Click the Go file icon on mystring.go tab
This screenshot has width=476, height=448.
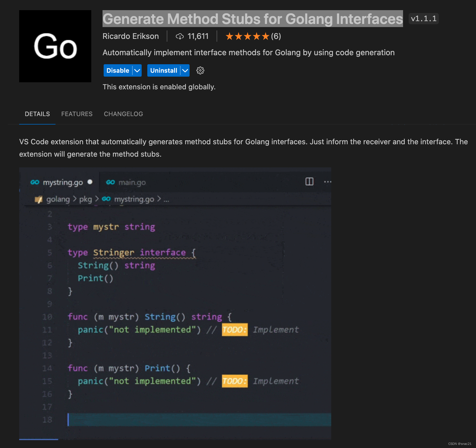pos(35,182)
